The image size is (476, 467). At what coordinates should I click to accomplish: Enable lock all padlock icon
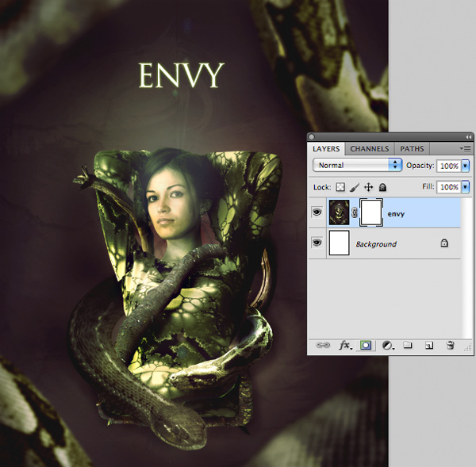pyautogui.click(x=382, y=187)
